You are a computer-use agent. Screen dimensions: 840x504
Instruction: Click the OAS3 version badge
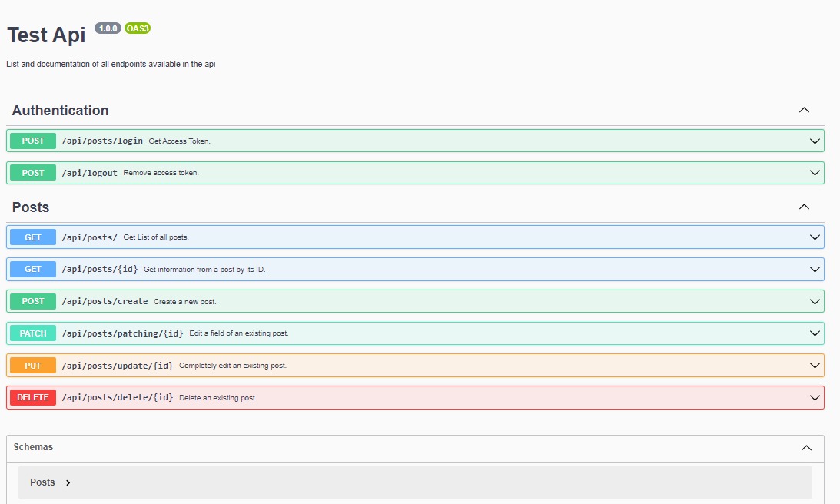click(138, 28)
